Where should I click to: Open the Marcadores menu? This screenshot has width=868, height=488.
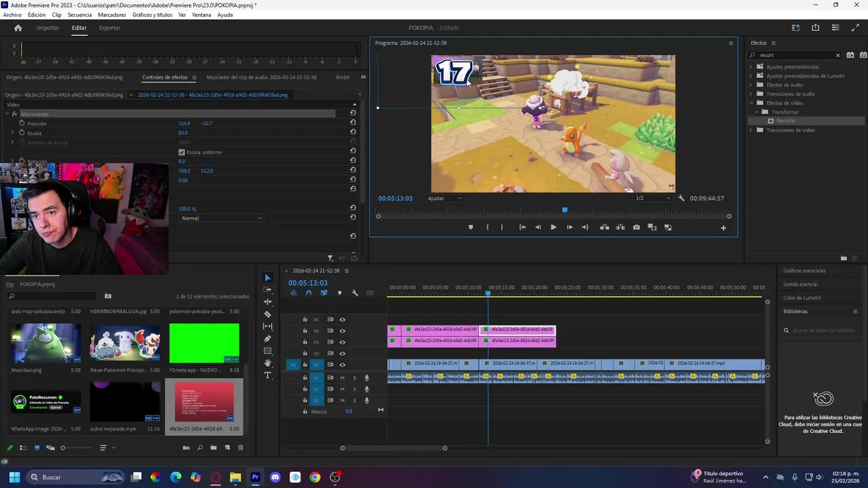coord(112,15)
